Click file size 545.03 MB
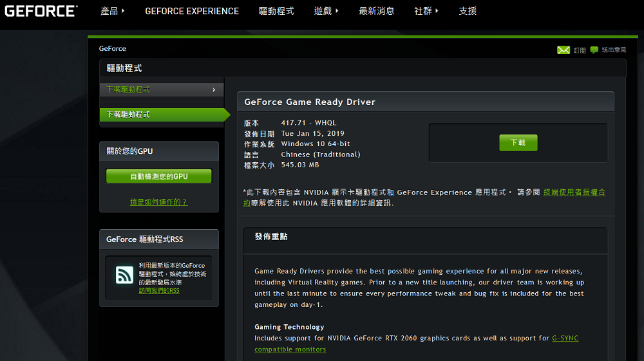Viewport: 644px width, 361px height. click(x=300, y=165)
